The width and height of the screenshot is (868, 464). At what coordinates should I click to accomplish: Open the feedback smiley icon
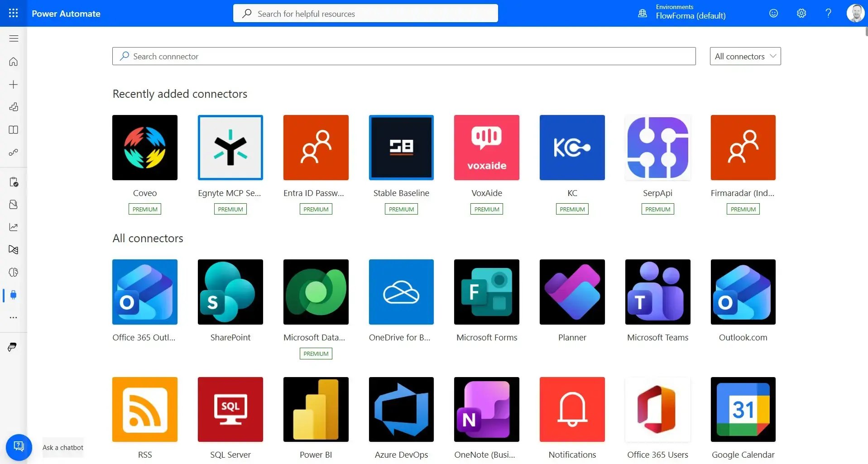774,13
